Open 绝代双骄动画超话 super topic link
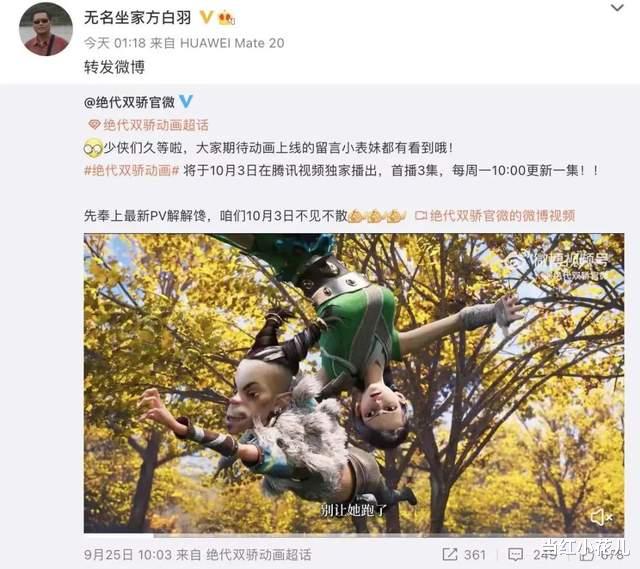This screenshot has width=640, height=569. tap(156, 125)
